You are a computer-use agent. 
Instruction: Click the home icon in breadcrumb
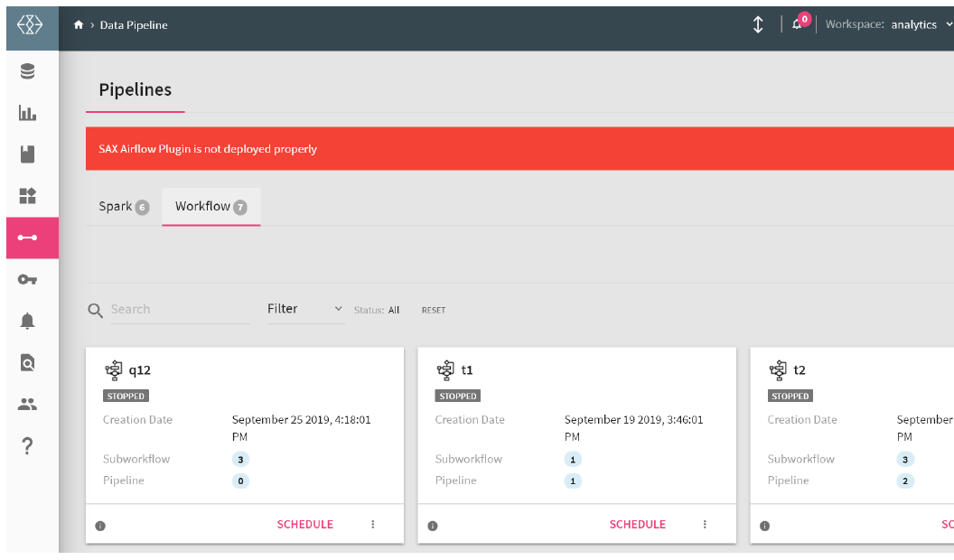click(x=79, y=25)
